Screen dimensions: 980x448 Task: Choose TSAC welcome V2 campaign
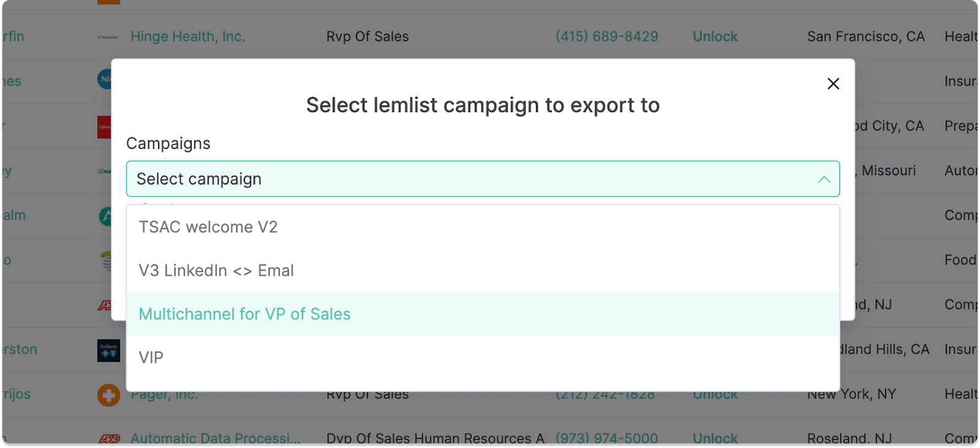(208, 227)
